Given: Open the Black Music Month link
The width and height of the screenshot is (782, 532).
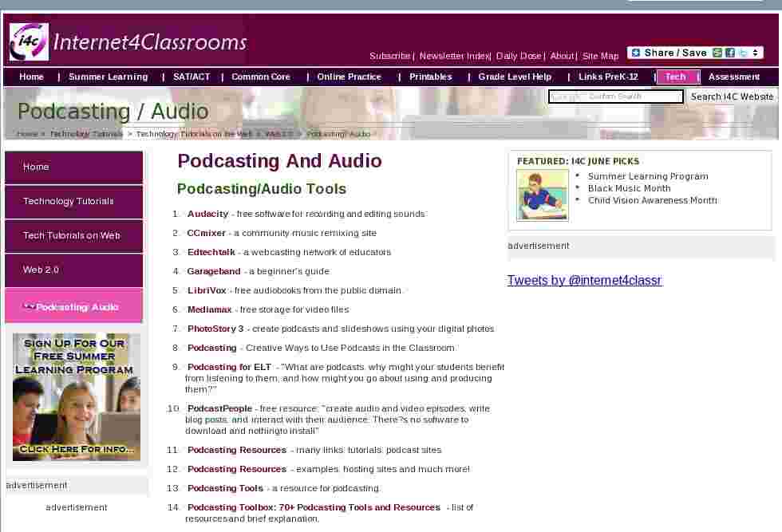Looking at the screenshot, I should point(629,188).
